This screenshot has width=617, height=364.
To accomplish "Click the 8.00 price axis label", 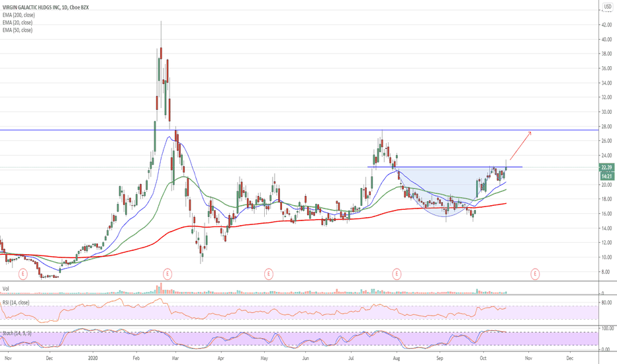I will (607, 272).
